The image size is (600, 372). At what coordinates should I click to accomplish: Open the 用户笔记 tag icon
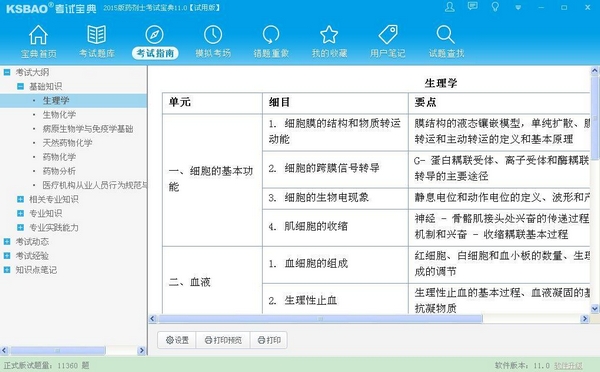pyautogui.click(x=388, y=34)
